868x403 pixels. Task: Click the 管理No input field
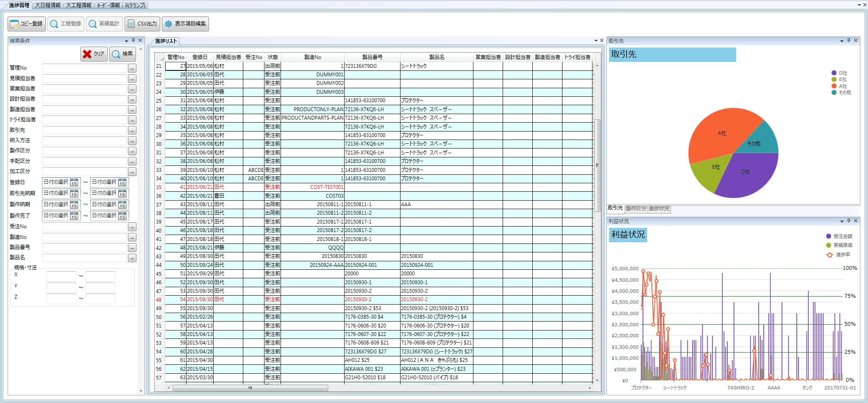click(85, 68)
